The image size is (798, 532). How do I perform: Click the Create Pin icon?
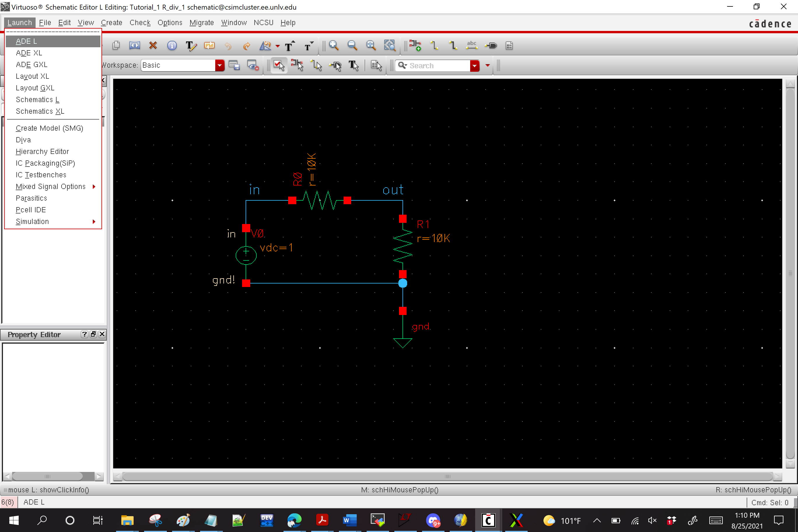coord(491,45)
